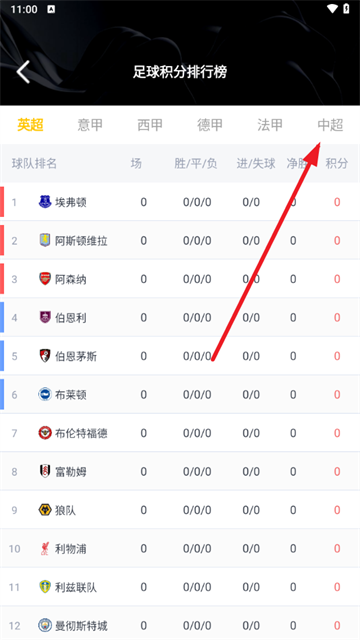
Task: Click Arsenal club crest icon
Action: (44, 279)
